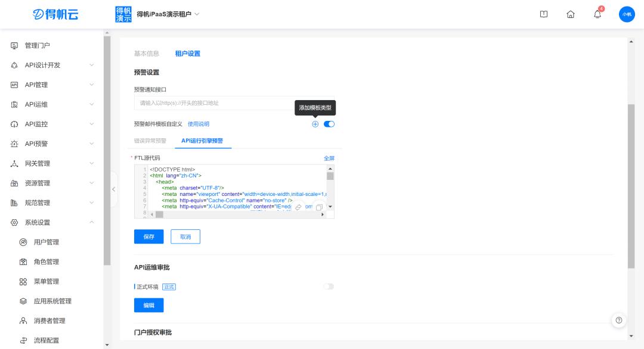Open the help question-mark icon
This screenshot has width=644, height=349.
(619, 320)
